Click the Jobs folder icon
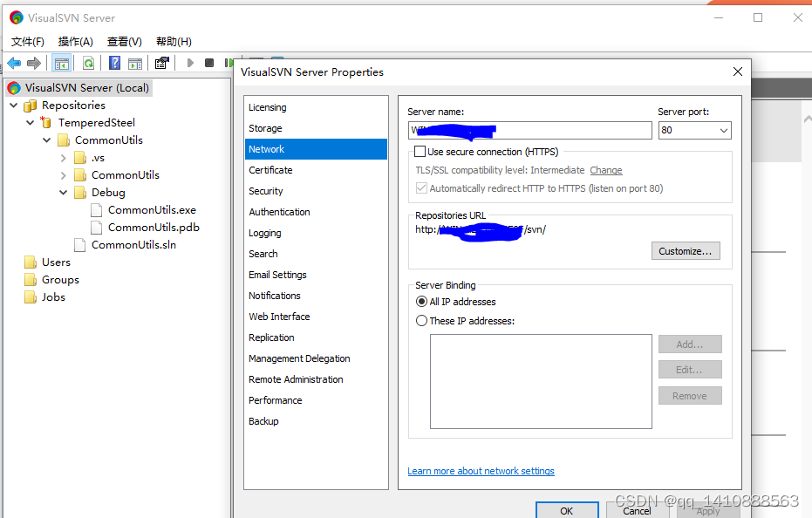 click(31, 297)
